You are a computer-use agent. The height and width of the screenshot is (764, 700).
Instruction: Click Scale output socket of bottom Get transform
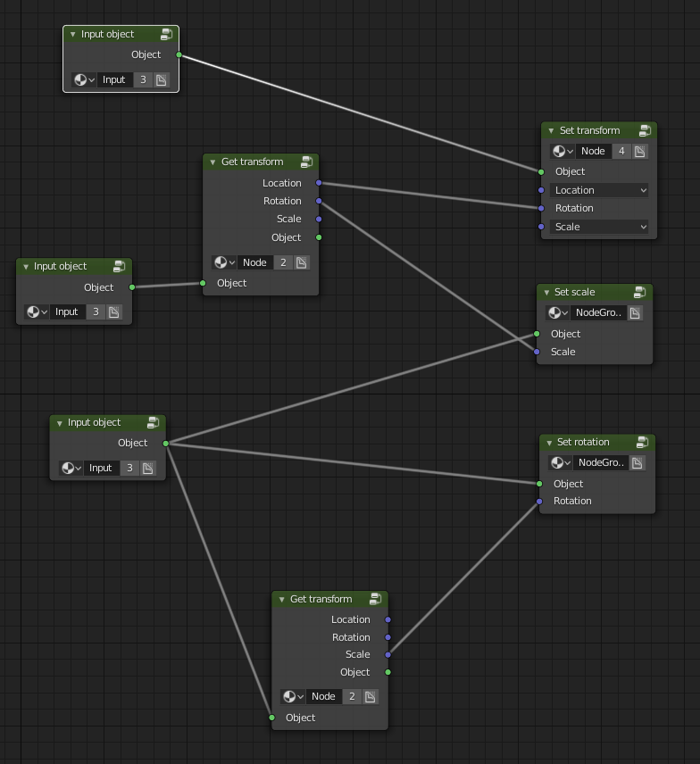pyautogui.click(x=388, y=655)
